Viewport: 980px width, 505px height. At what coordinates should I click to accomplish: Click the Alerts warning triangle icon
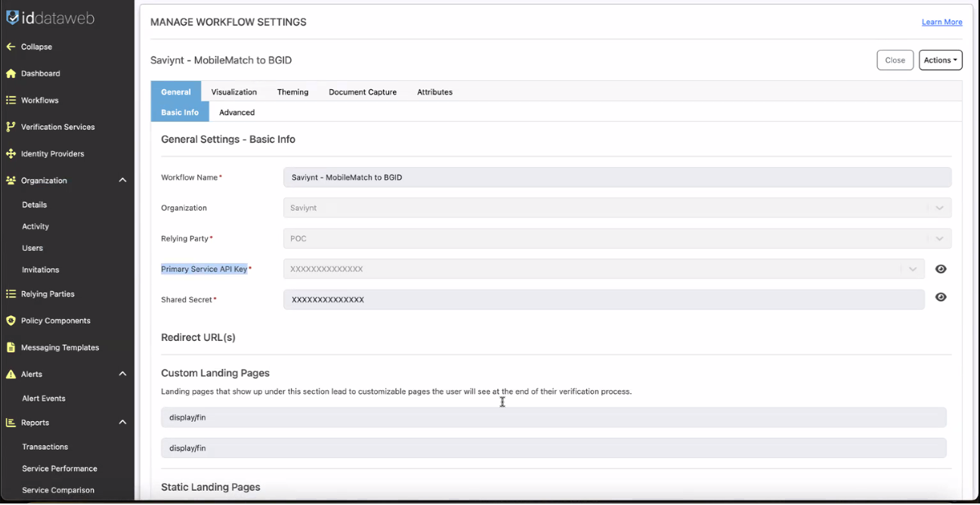(x=11, y=374)
